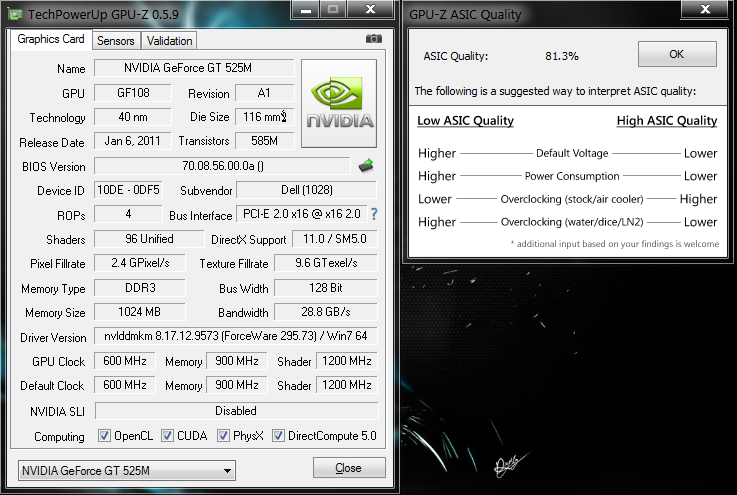Image resolution: width=737 pixels, height=495 pixels.
Task: Click Overclocking (stock/air cooler) label
Action: coord(572,199)
